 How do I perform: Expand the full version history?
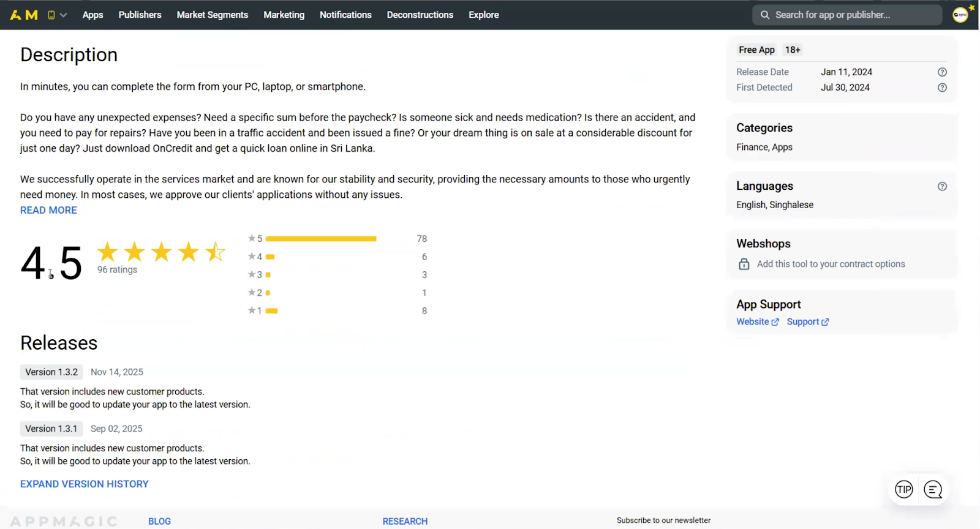point(85,484)
